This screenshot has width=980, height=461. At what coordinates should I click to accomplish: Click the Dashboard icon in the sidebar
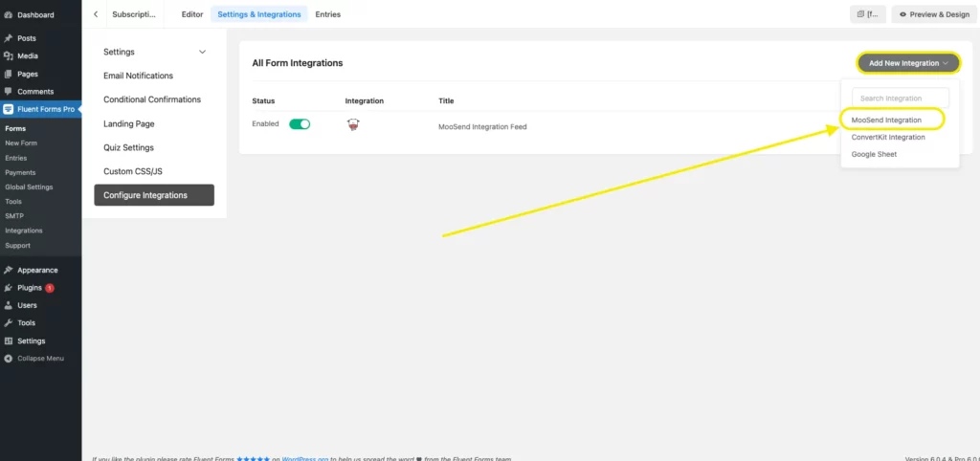point(8,15)
